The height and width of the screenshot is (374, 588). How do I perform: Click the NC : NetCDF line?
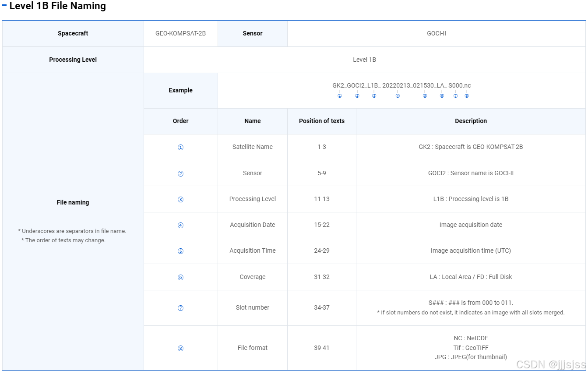(471, 338)
